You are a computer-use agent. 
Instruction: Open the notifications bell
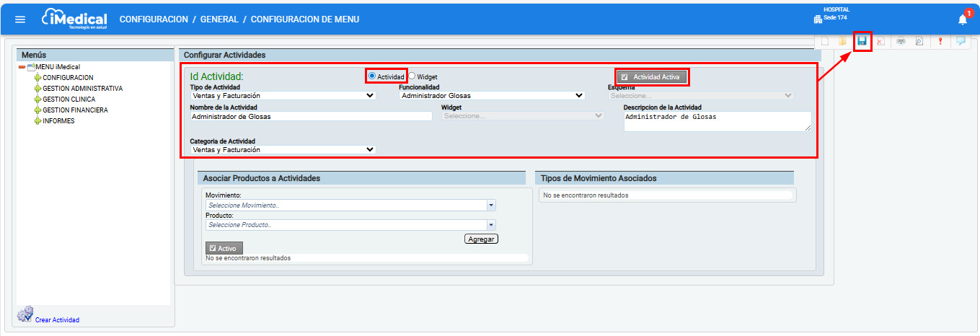click(963, 19)
